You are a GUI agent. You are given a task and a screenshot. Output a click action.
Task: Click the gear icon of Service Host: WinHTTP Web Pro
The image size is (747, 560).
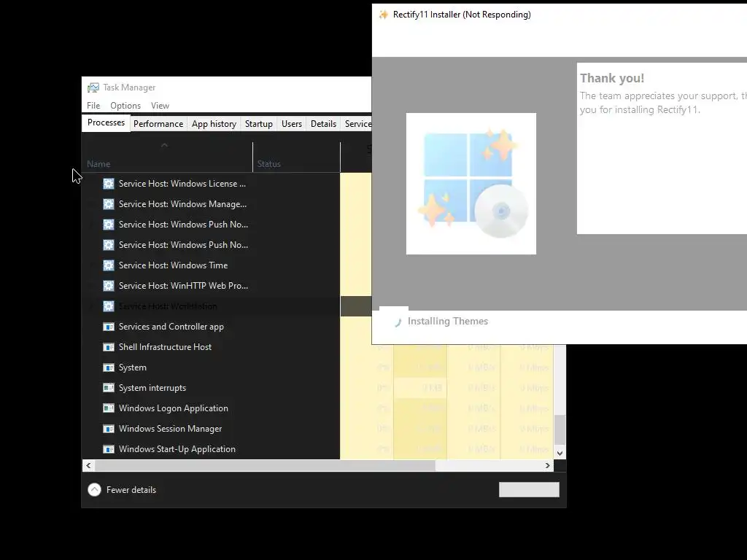[x=109, y=286]
